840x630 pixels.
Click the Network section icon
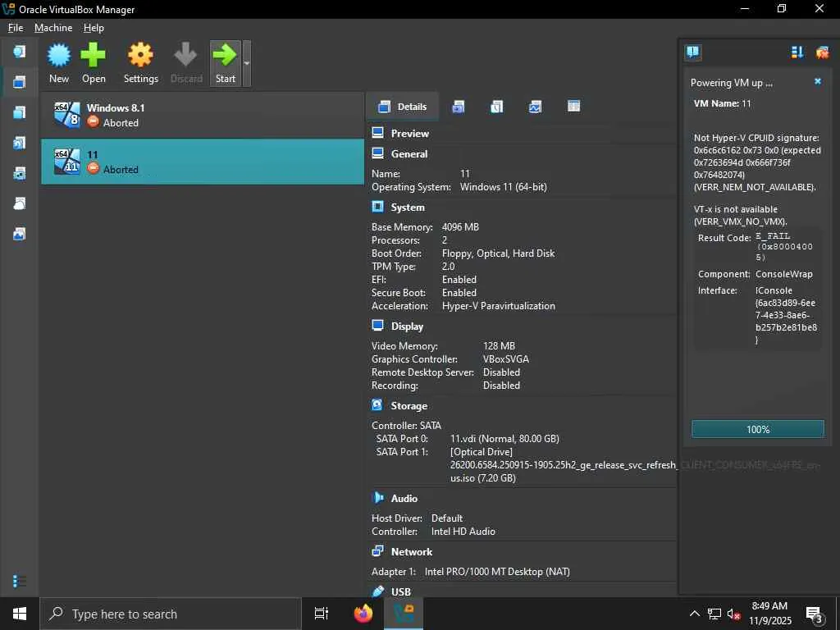pos(377,550)
